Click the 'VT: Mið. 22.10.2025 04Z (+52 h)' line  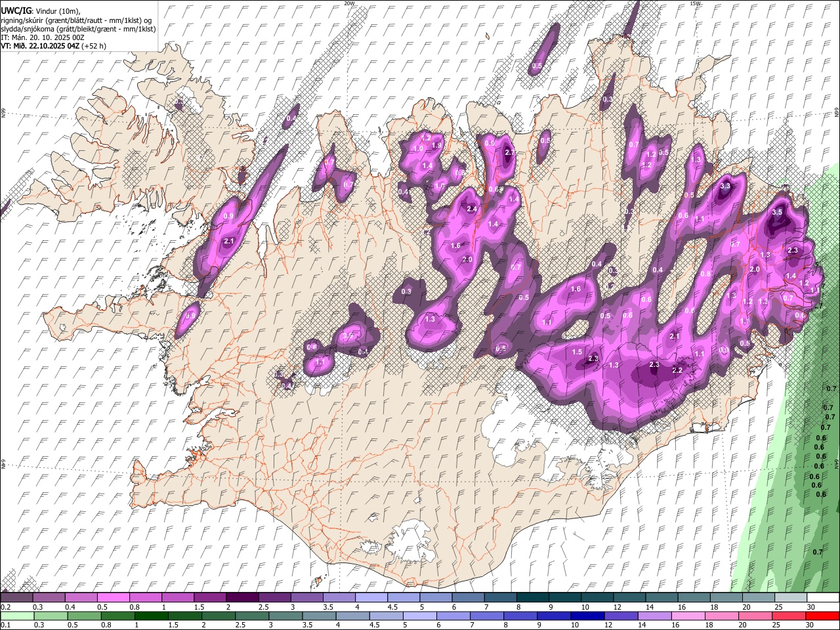click(54, 46)
